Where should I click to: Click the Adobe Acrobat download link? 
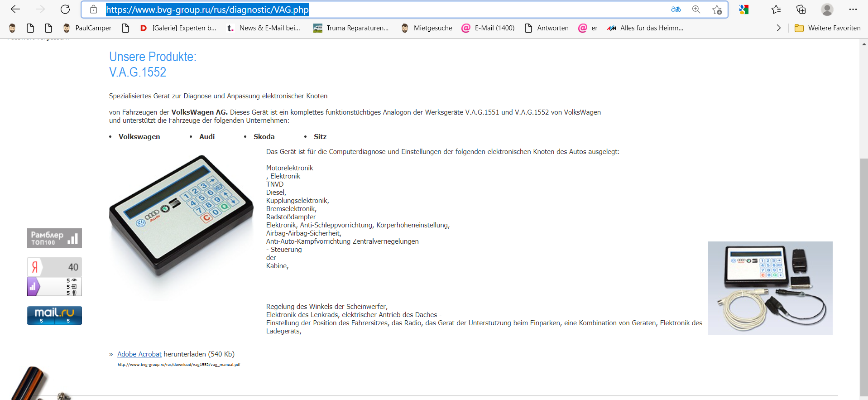pos(139,354)
